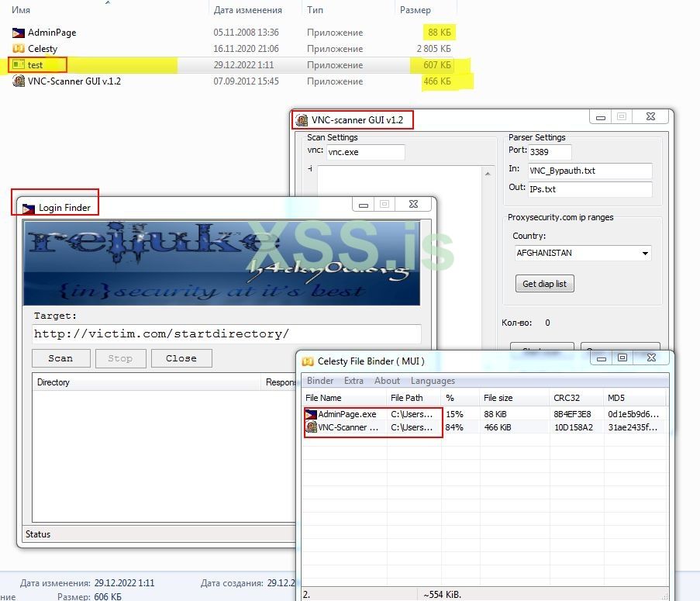Close the Celesty File Binder window

(651, 357)
